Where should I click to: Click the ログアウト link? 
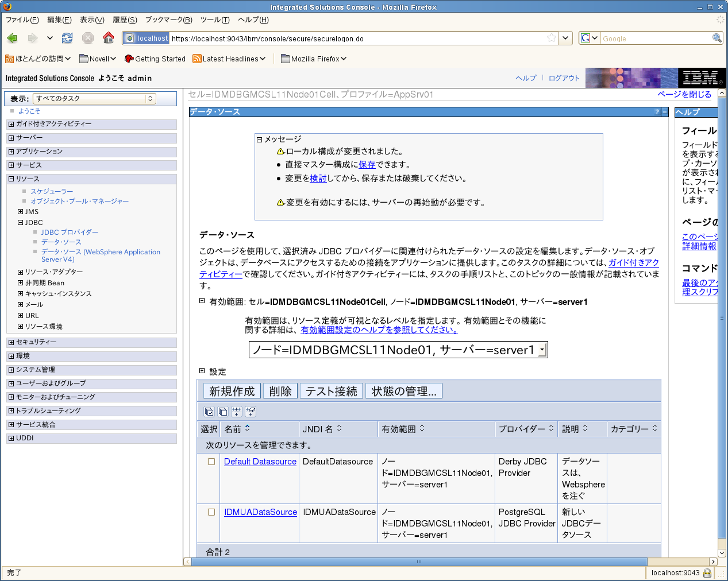click(x=564, y=78)
